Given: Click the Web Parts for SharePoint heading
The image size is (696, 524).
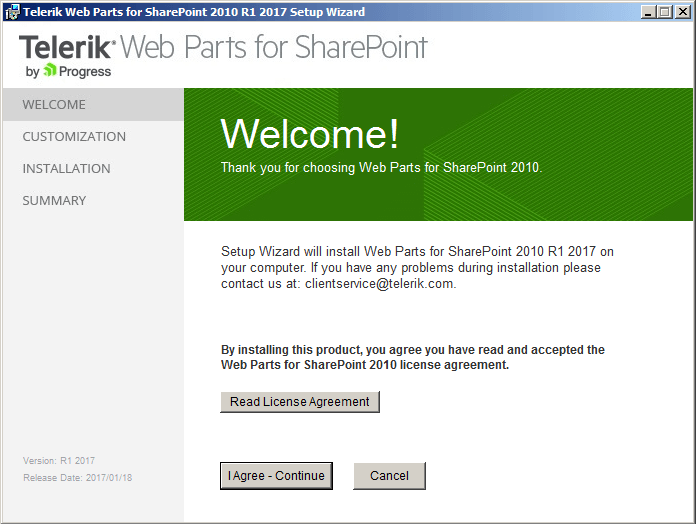Looking at the screenshot, I should point(274,47).
